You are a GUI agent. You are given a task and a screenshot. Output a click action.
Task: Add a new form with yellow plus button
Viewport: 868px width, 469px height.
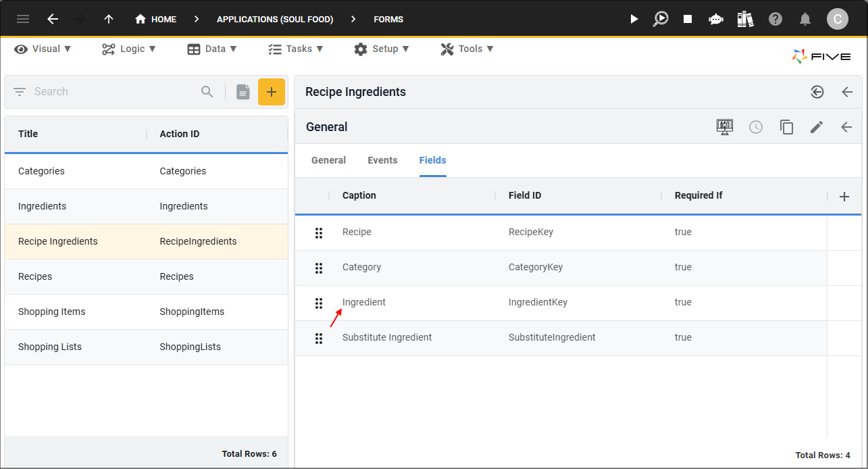(272, 92)
